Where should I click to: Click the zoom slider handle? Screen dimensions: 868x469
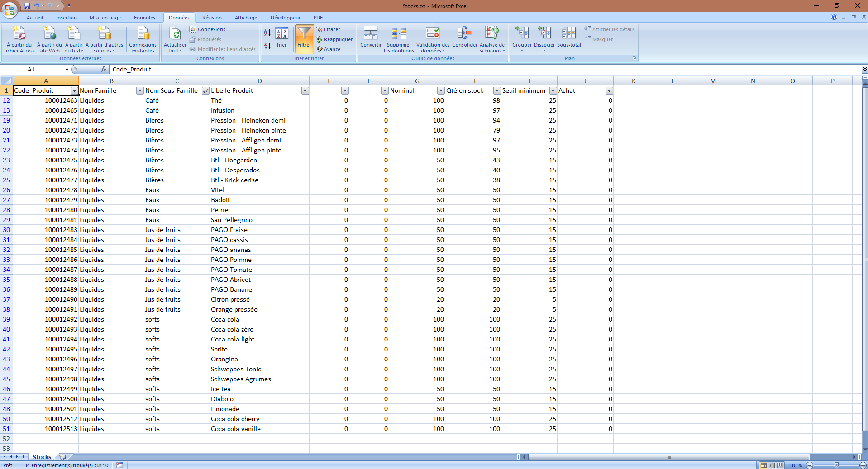[836, 465]
